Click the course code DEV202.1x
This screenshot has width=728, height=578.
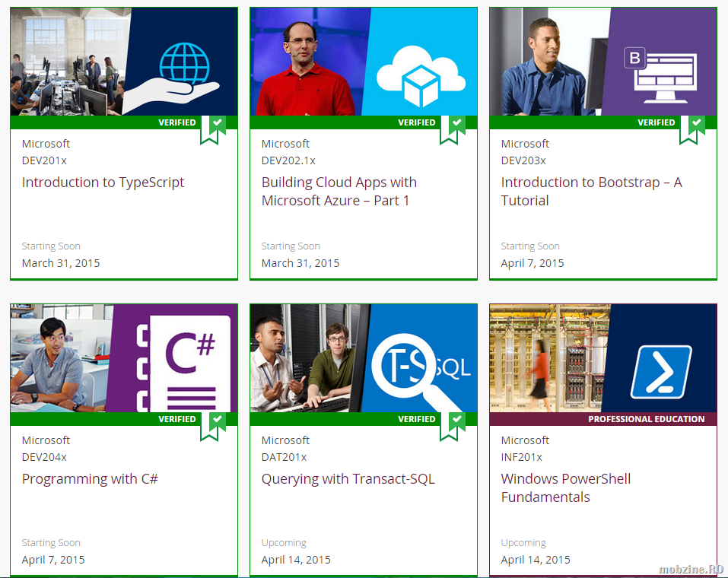(x=288, y=160)
